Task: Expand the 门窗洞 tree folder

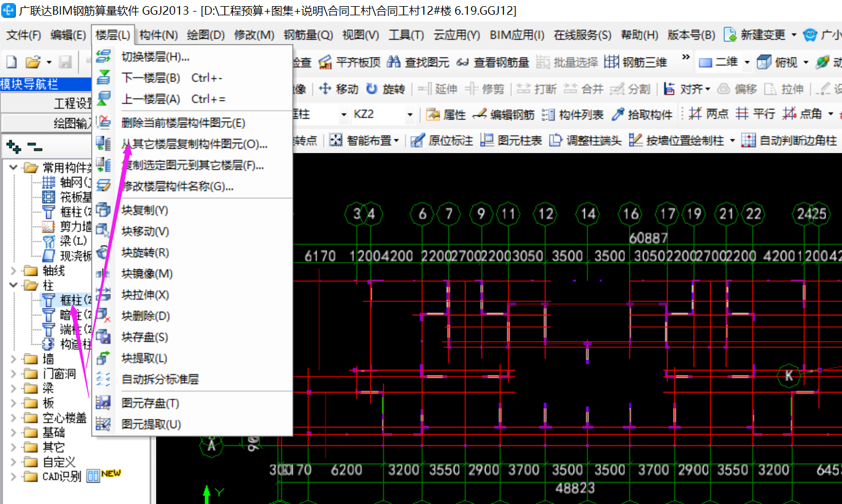Action: coord(14,374)
